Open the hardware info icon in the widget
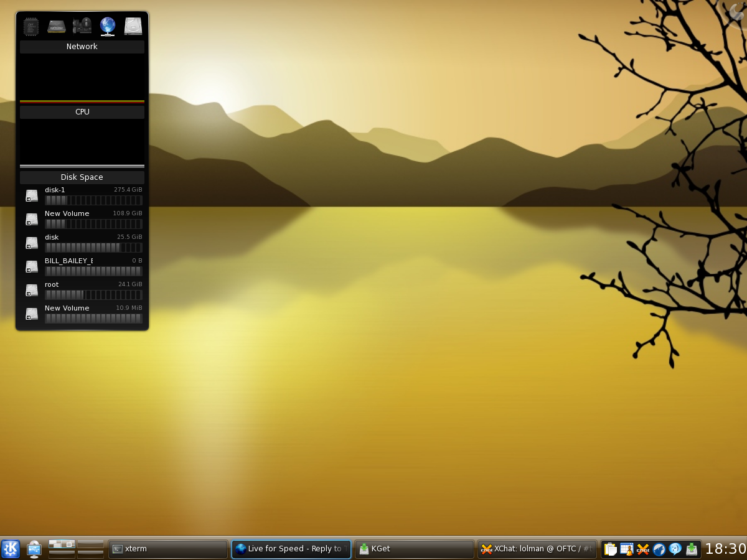 pos(82,26)
